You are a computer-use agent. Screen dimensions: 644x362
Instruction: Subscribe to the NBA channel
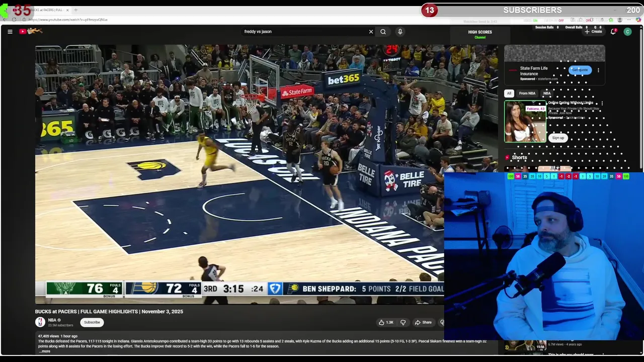(92, 322)
